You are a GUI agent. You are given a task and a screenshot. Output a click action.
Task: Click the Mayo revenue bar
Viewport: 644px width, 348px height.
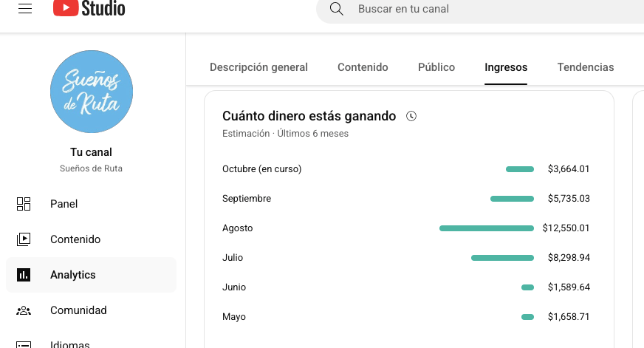point(527,317)
